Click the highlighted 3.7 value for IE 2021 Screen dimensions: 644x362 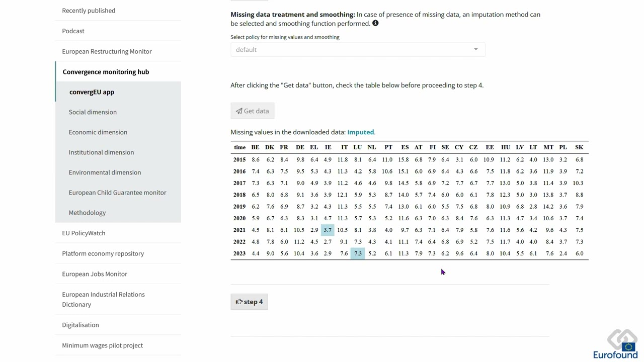pos(328,230)
